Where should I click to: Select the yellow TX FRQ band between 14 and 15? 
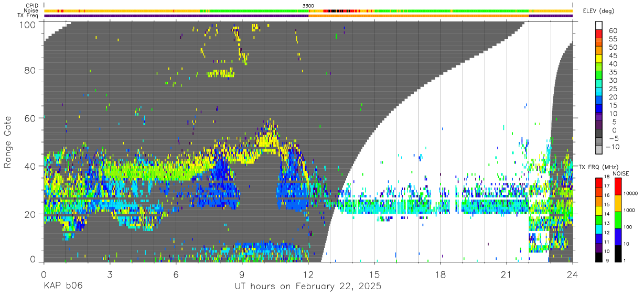[x=599, y=210]
